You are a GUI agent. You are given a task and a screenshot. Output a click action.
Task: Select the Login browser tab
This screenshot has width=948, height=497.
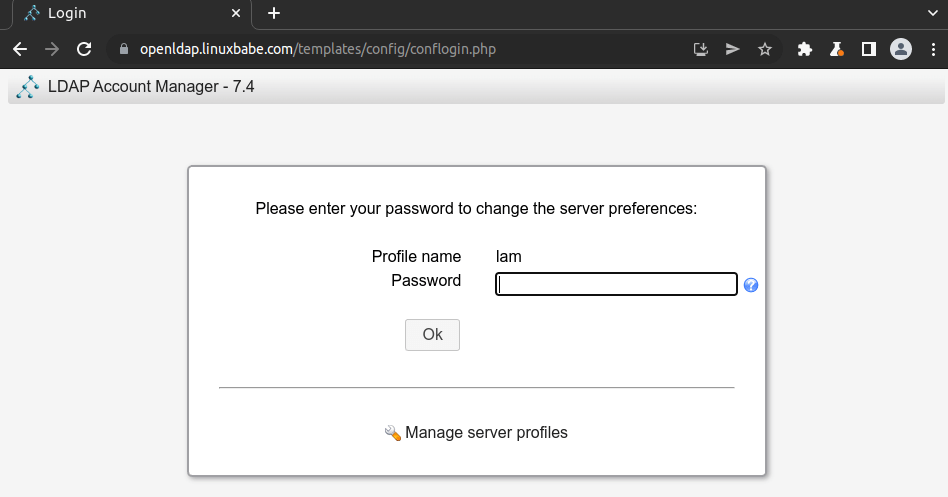click(x=120, y=14)
